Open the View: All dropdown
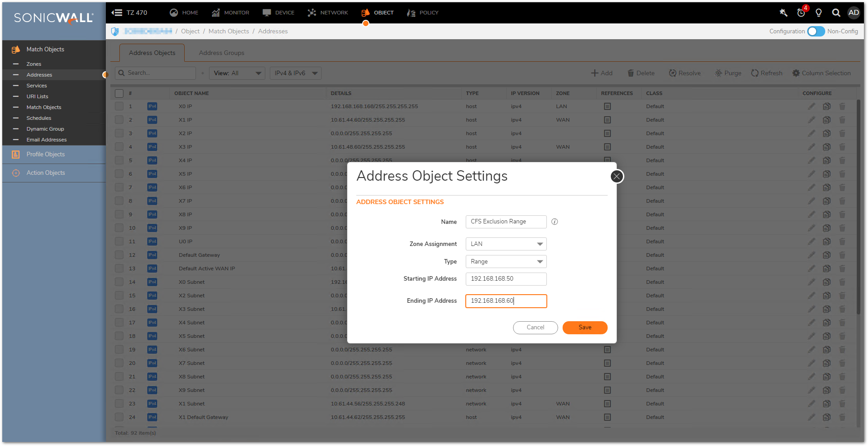 click(x=237, y=73)
